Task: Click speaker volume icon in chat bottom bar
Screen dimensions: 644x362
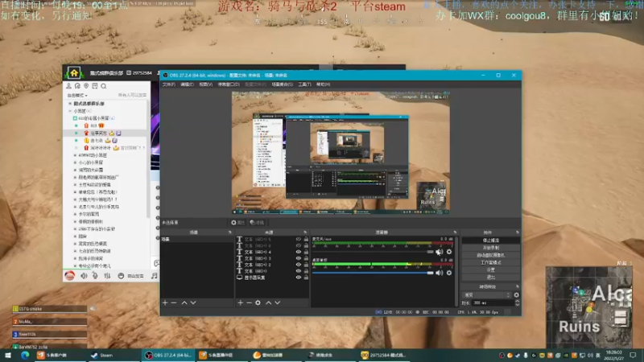Action: click(x=84, y=276)
